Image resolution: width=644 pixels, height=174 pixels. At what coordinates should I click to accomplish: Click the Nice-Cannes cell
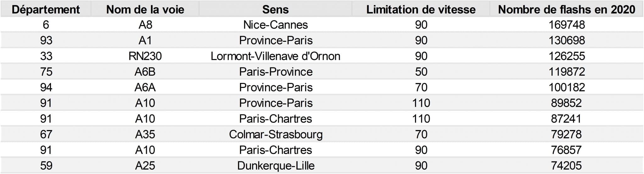click(275, 25)
